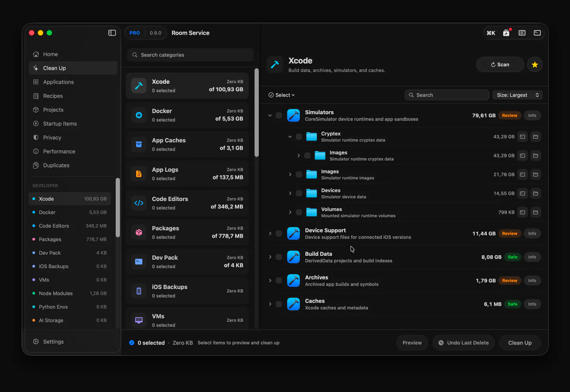Expand the Volumes folder chevron
This screenshot has width=570, height=392.
(x=290, y=212)
